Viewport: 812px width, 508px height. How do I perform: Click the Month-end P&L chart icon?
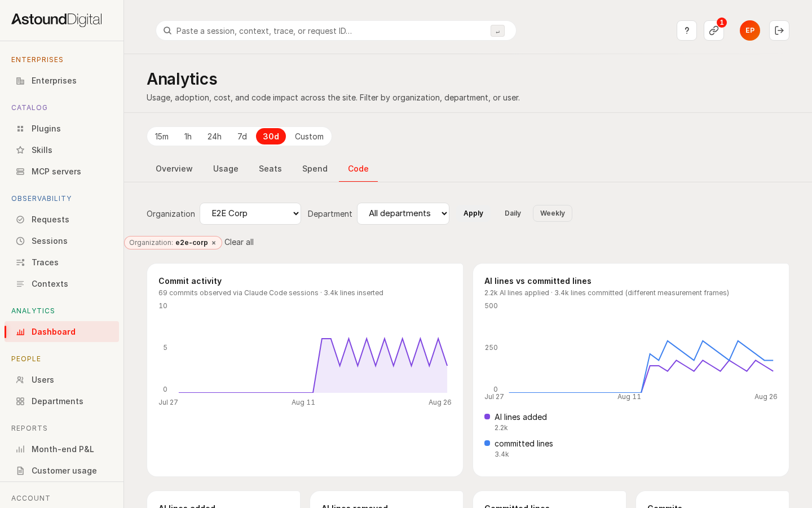[x=20, y=449]
